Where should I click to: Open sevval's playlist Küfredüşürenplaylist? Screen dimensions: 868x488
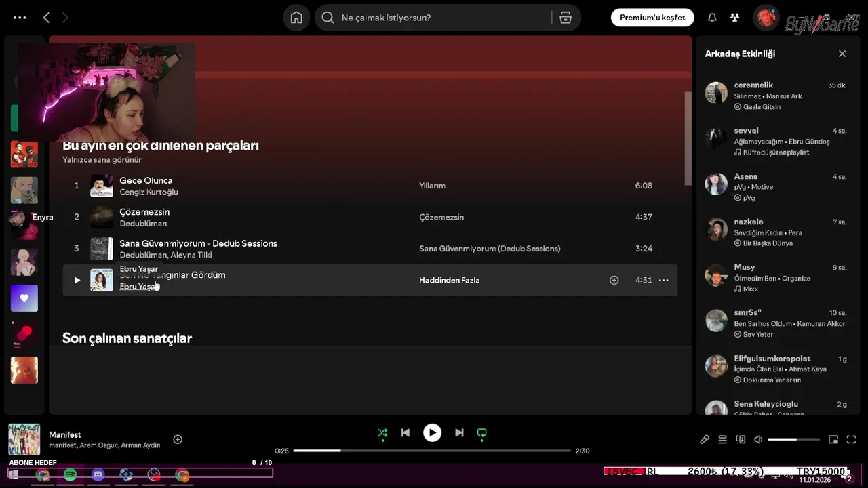[x=776, y=152]
